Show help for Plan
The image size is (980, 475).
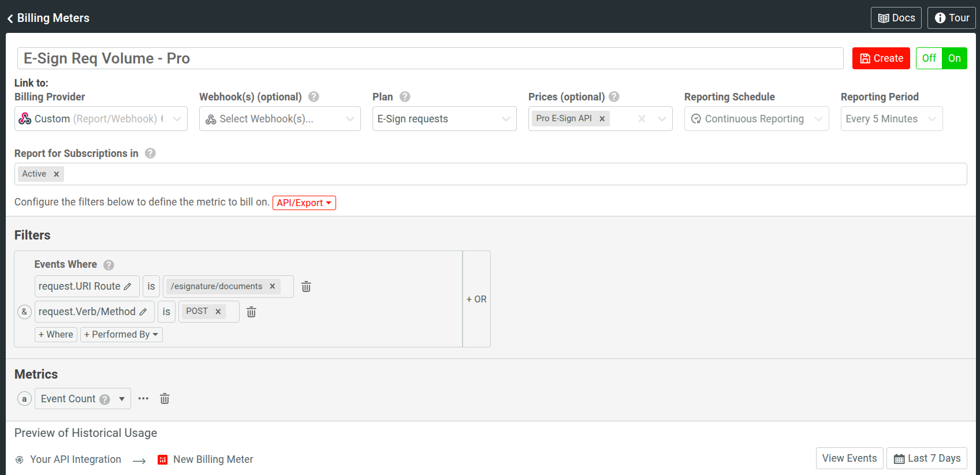(405, 97)
